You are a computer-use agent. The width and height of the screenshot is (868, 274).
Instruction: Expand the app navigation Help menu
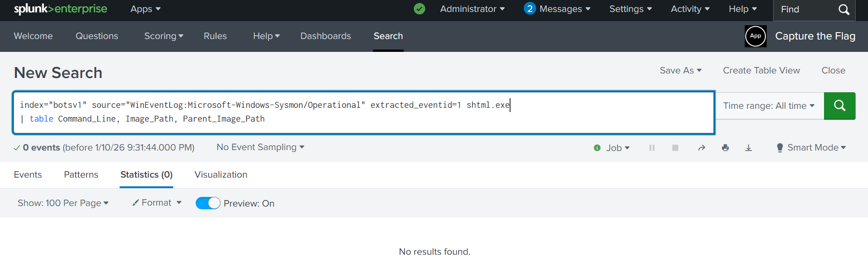pyautogui.click(x=266, y=36)
